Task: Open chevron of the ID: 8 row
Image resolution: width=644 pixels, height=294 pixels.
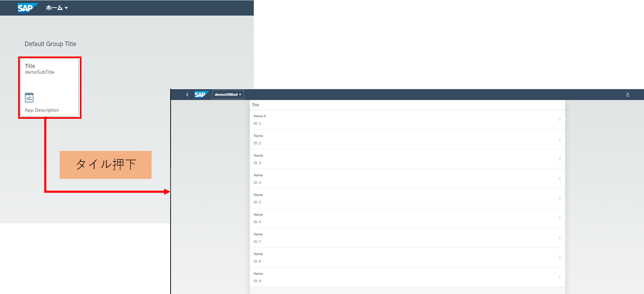Action: [559, 258]
